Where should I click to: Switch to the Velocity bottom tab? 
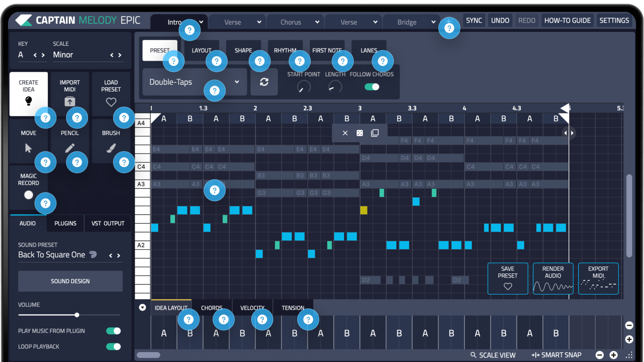click(253, 308)
